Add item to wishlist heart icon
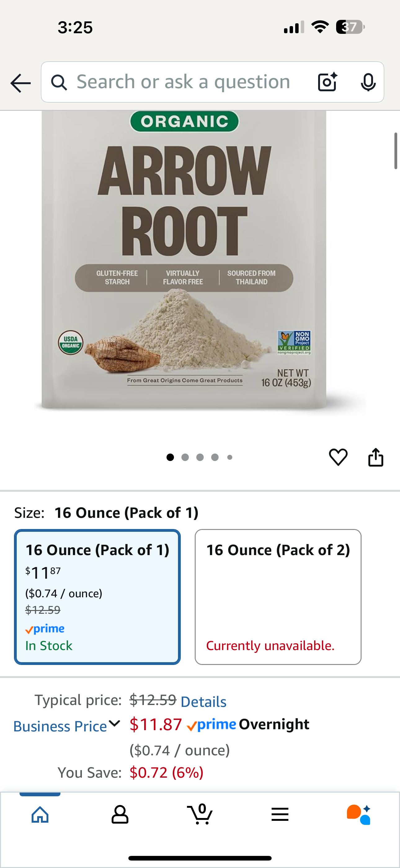The image size is (400, 868). pos(338,457)
